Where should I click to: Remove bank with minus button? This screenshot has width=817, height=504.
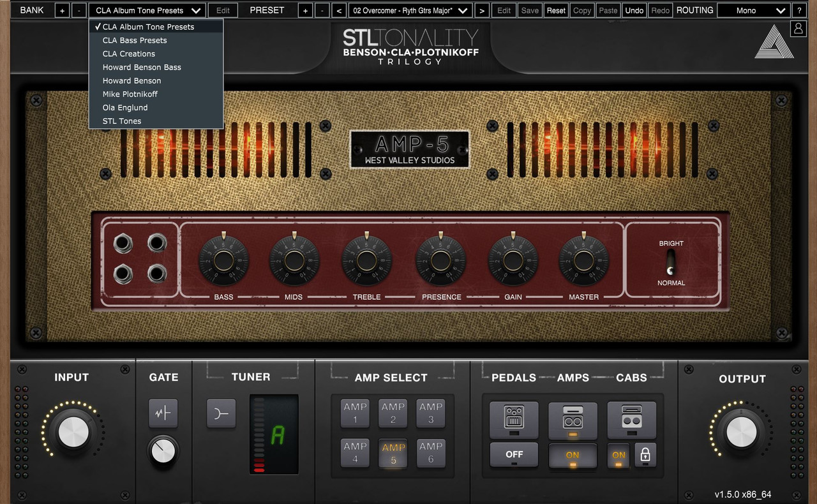[x=79, y=10]
